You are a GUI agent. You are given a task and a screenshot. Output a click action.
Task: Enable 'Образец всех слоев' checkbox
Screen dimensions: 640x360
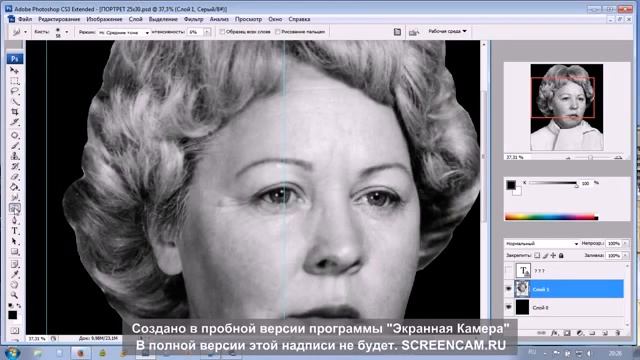pos(222,32)
